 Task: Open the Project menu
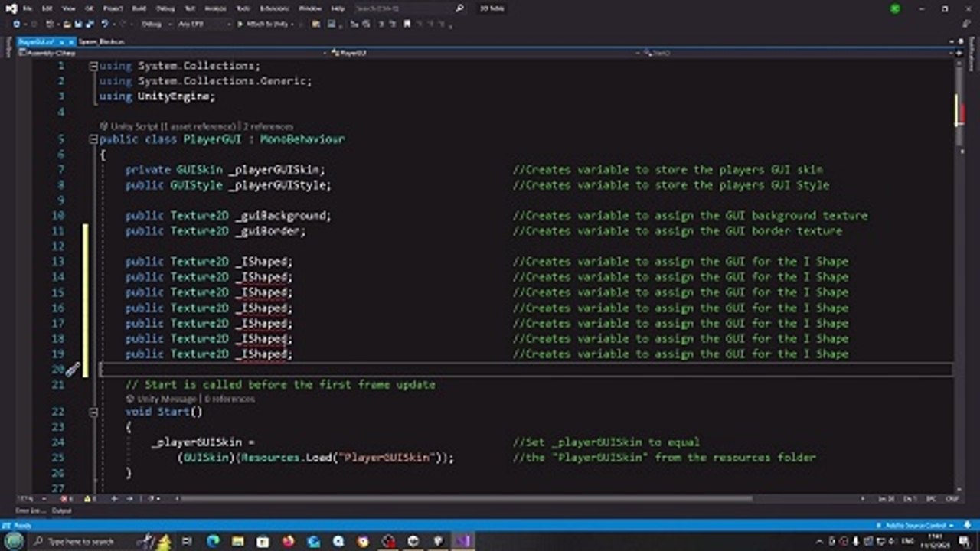[x=113, y=8]
